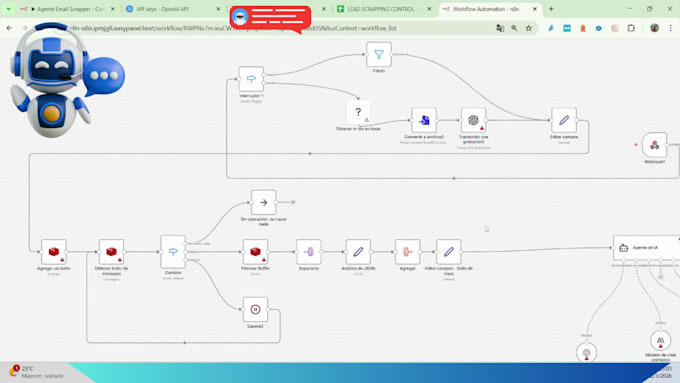Viewport: 680px width, 383px height.
Task: Bookmark this page with the star icon
Action: [x=529, y=28]
